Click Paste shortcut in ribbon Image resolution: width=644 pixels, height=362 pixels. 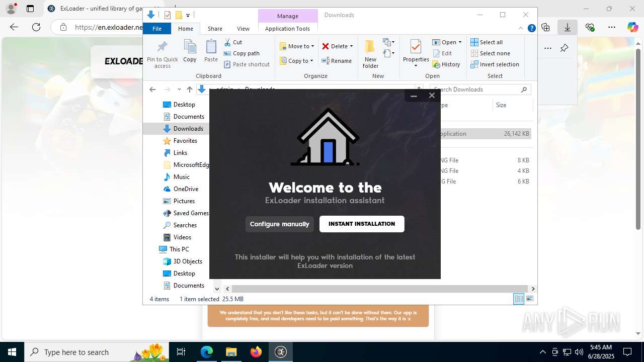(247, 64)
